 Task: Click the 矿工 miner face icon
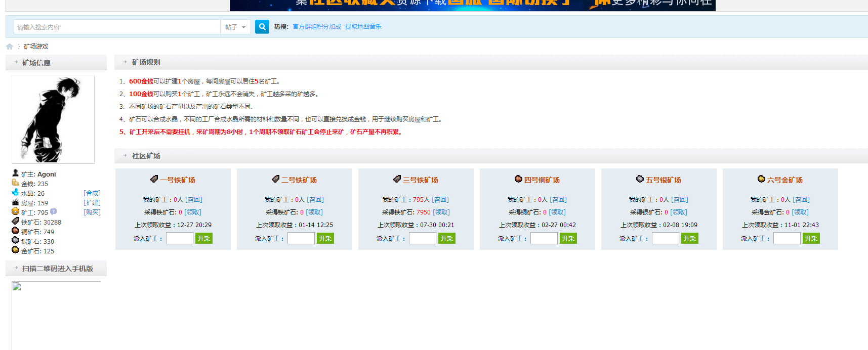pos(15,211)
